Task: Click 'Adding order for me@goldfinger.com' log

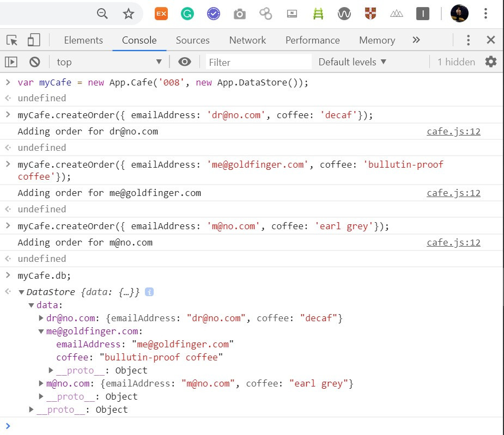Action: point(110,193)
